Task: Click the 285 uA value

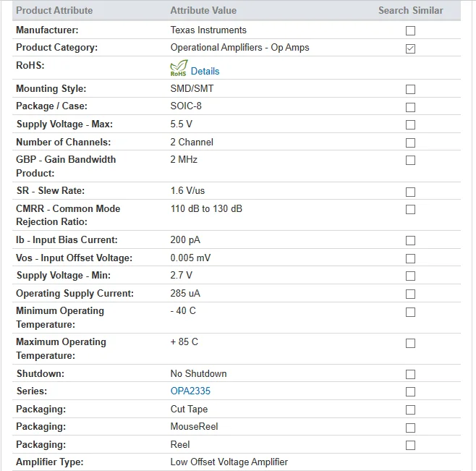Action: [x=185, y=293]
